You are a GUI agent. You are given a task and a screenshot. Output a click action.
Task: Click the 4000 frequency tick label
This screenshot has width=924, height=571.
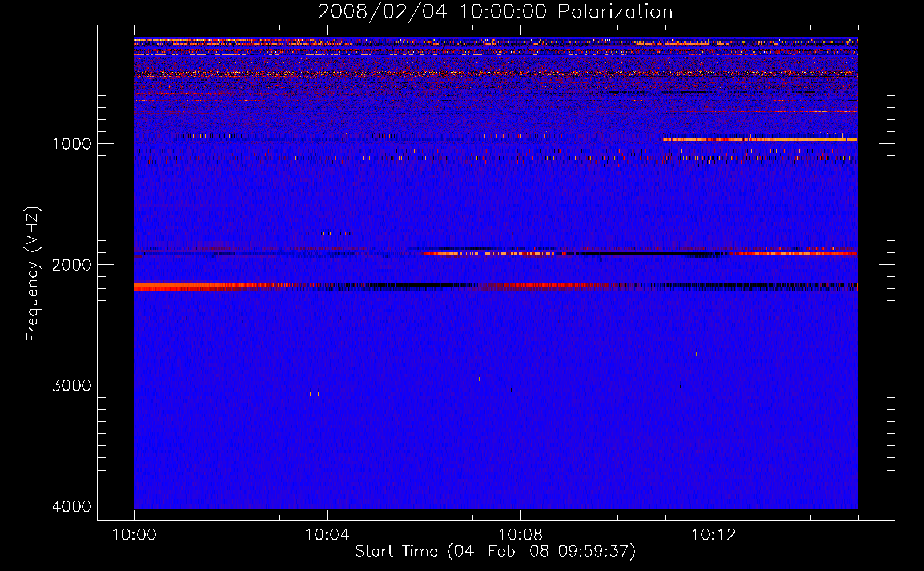tap(71, 506)
